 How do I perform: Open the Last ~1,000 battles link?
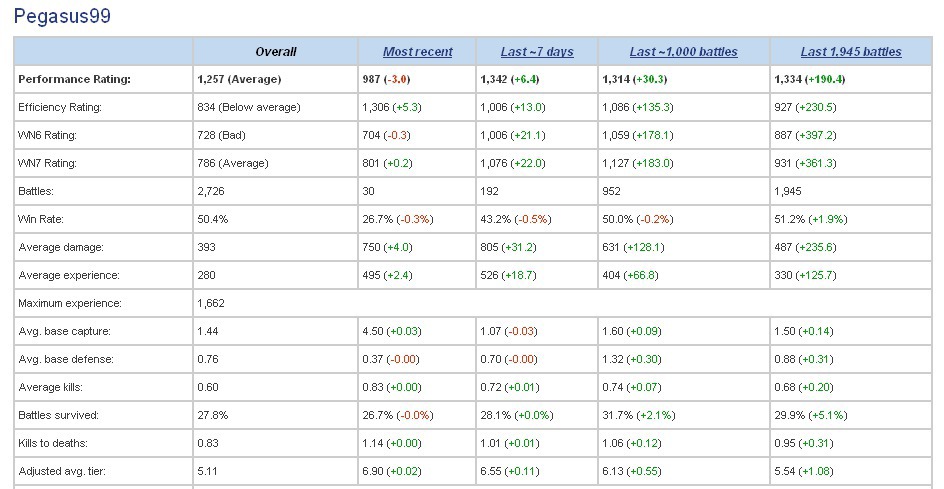pos(684,52)
